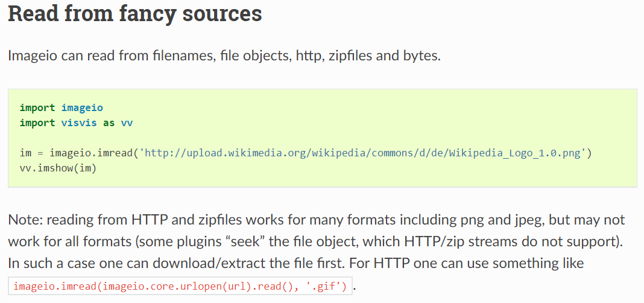Click the word "Note:" starting the note paragraph

click(x=25, y=219)
